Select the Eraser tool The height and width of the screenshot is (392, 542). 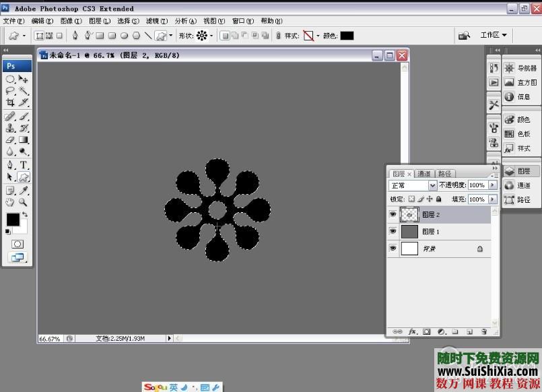[x=10, y=140]
